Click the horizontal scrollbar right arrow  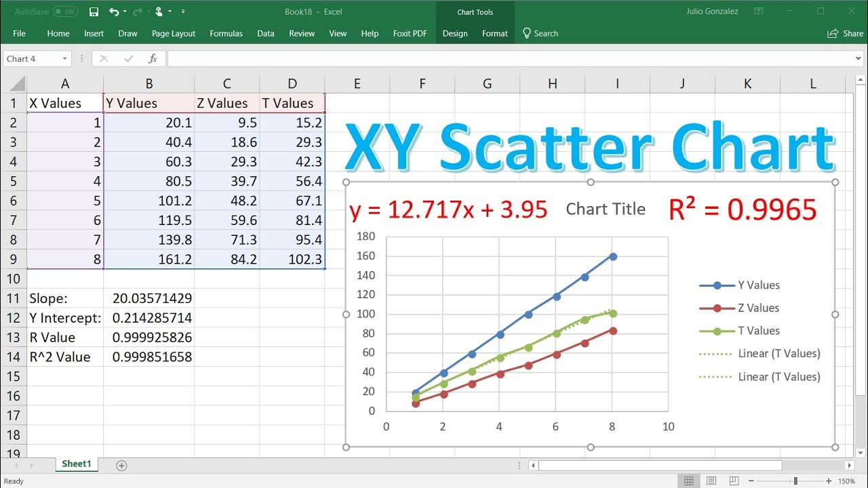850,466
